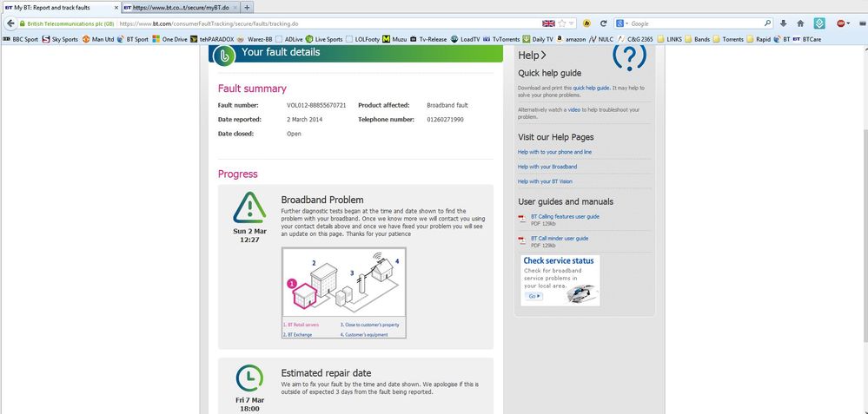The image size is (868, 414).
Task: Open the Man Utd bookmark
Action: (x=98, y=39)
